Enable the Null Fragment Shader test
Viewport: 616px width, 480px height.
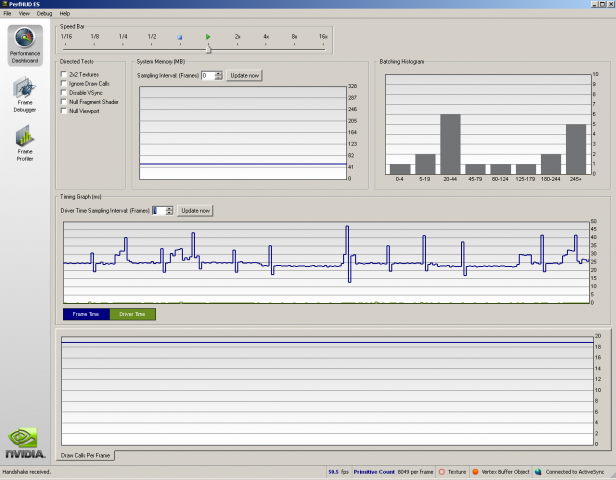tap(65, 102)
